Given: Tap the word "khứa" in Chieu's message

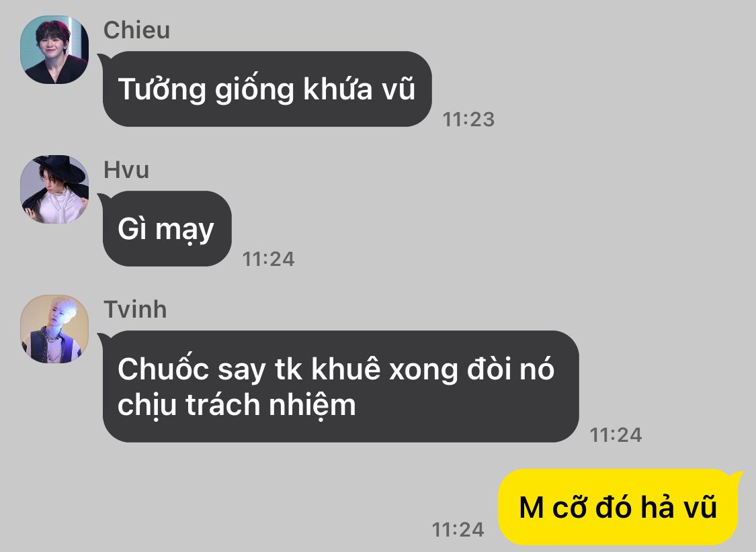Looking at the screenshot, I should tap(337, 89).
